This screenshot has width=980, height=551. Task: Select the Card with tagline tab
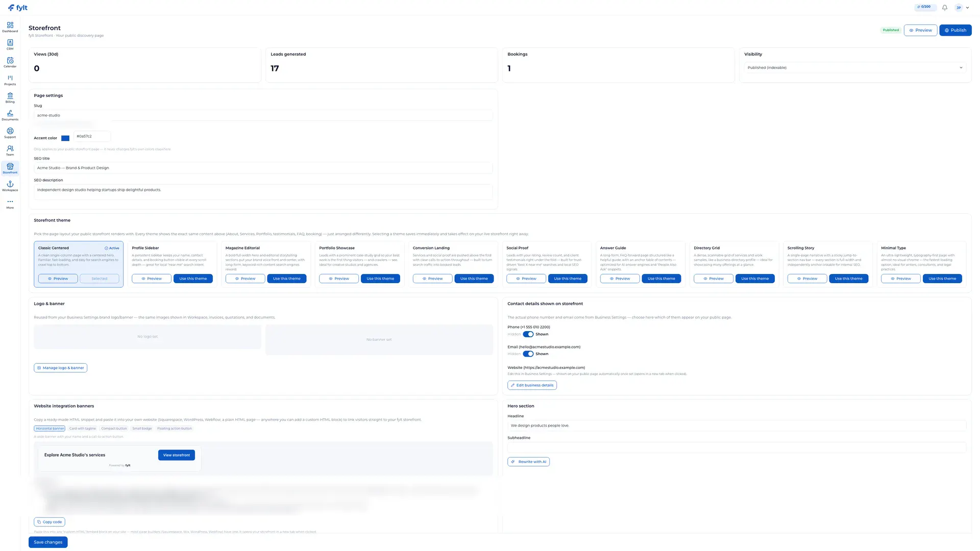[82, 429]
